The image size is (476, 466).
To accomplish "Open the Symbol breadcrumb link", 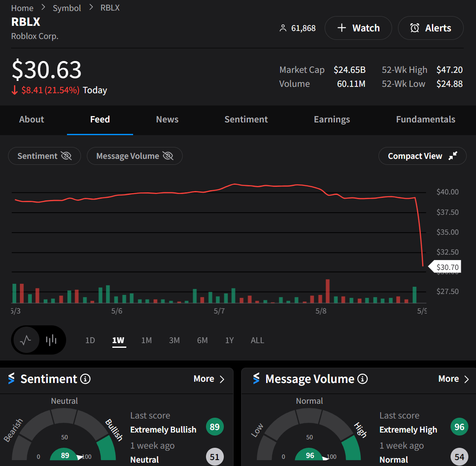I will tap(67, 8).
